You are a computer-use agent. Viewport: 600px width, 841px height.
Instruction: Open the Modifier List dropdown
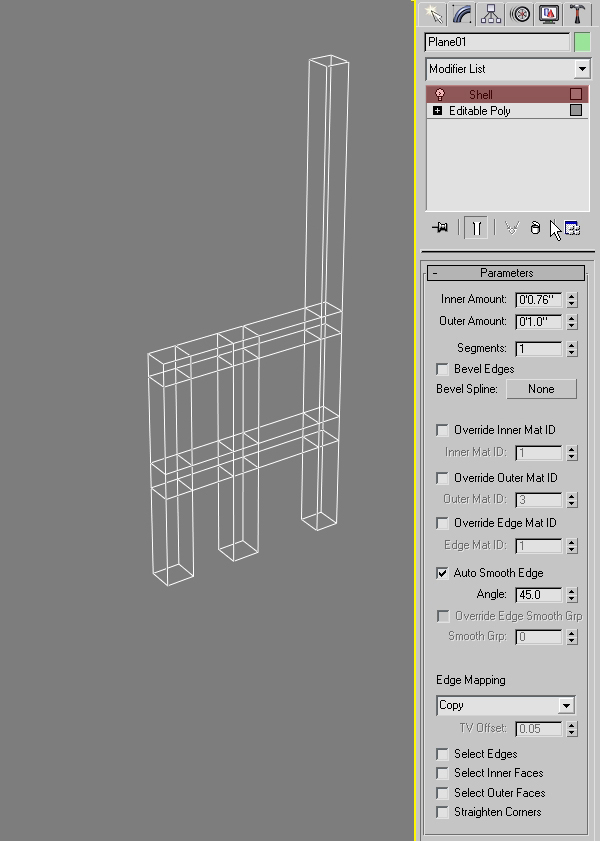tap(508, 69)
